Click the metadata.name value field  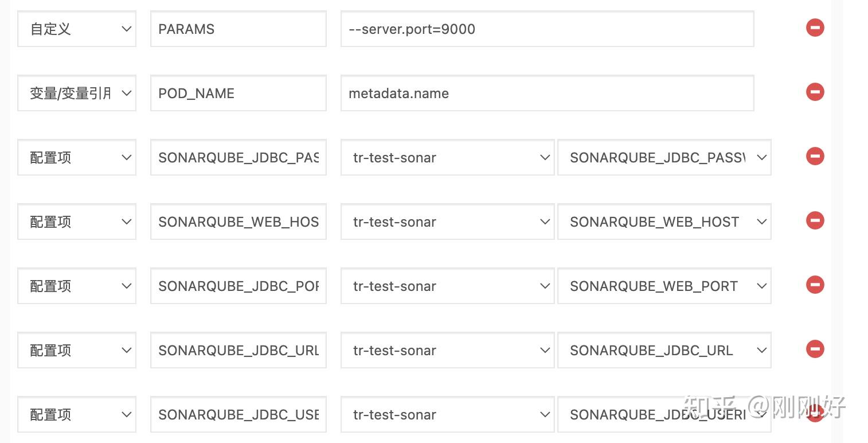(x=547, y=93)
